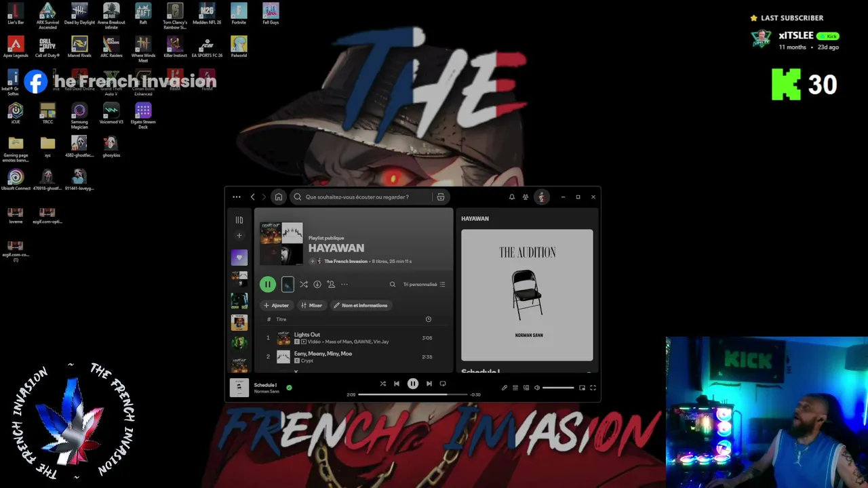This screenshot has height=488, width=868.
Task: Click the Ajouter button
Action: [276, 306]
